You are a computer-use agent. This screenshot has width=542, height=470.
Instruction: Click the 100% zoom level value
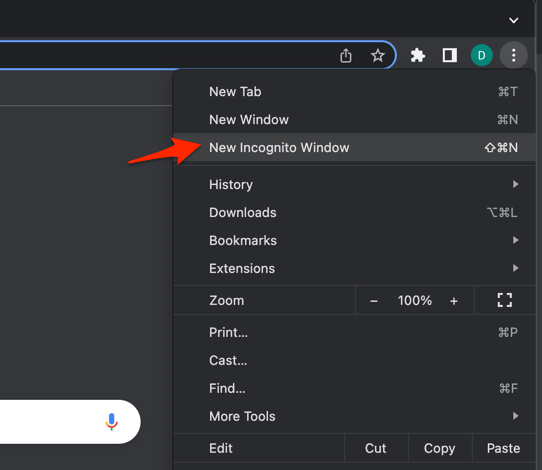coord(414,300)
